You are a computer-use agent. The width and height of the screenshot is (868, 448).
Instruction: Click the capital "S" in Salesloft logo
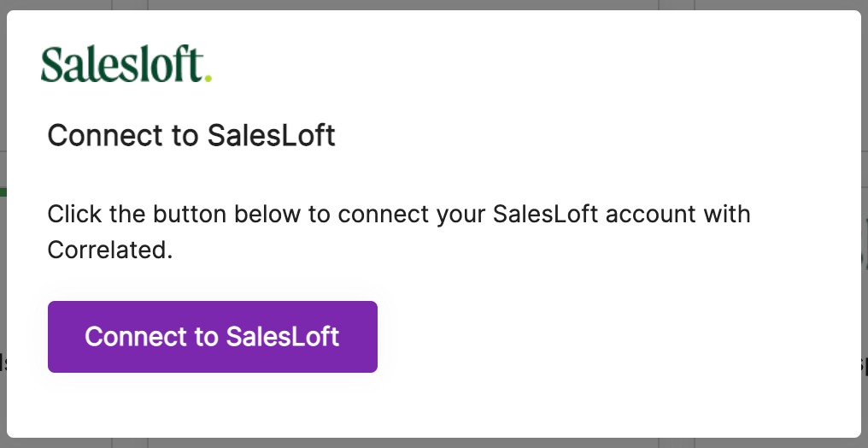[51, 65]
